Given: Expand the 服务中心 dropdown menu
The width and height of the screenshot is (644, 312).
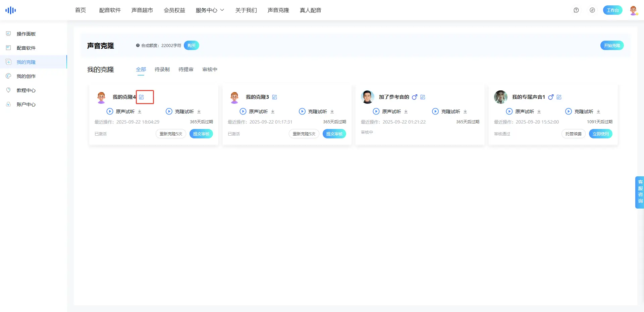Looking at the screenshot, I should [x=210, y=10].
